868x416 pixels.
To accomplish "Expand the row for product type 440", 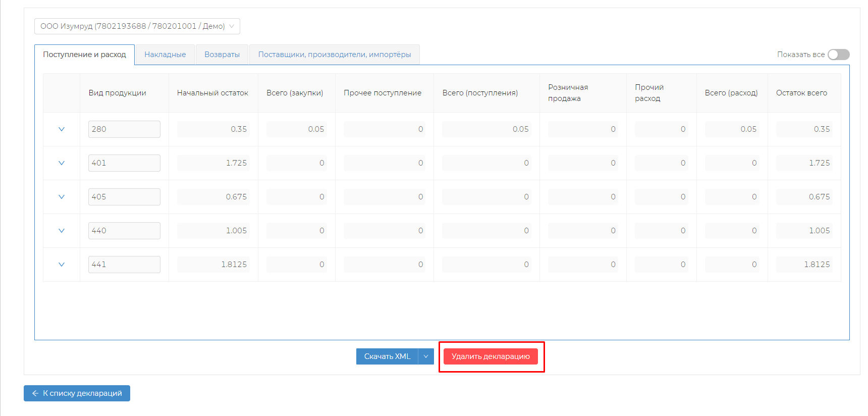I will [x=62, y=231].
